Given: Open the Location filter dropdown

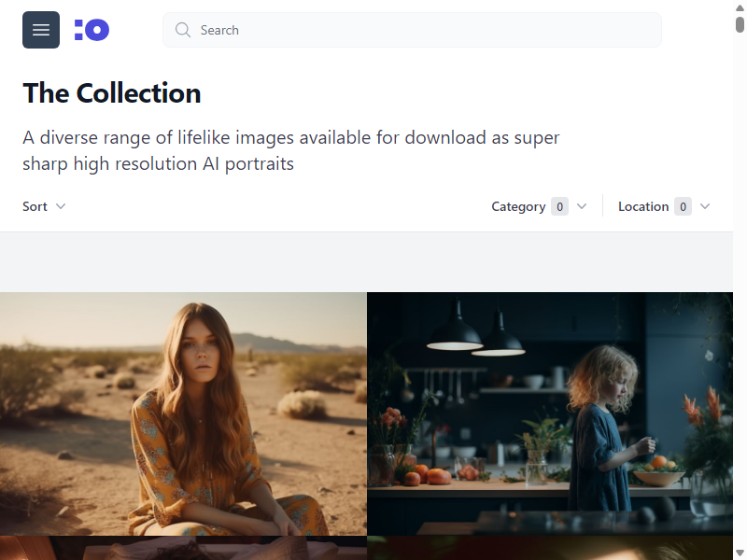Looking at the screenshot, I should click(664, 206).
